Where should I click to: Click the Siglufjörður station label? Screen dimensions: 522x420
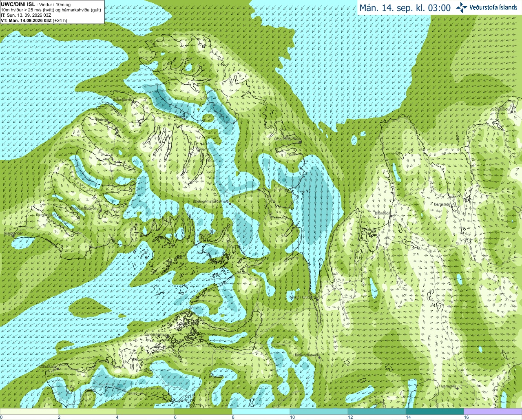point(501,109)
